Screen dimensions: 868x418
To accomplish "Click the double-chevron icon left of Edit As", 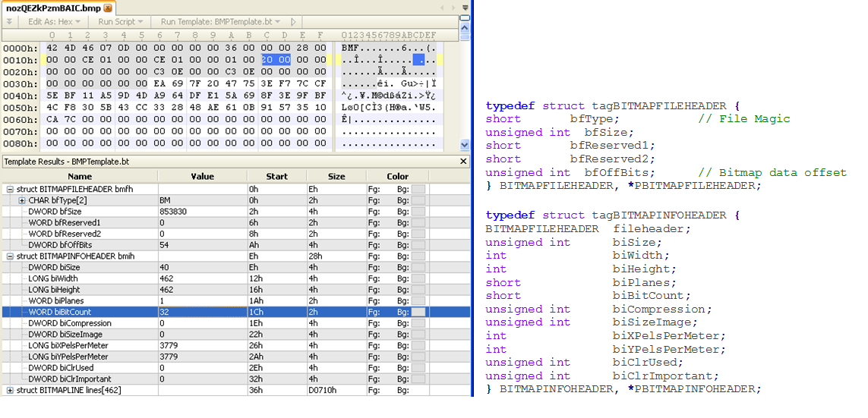I will [9, 22].
